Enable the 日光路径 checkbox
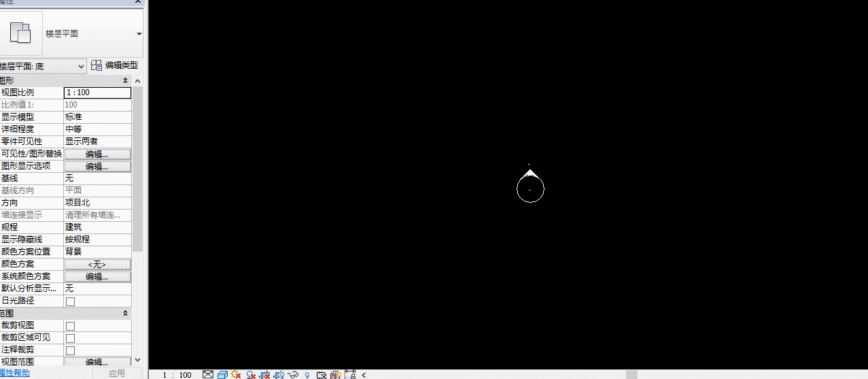 [x=70, y=301]
